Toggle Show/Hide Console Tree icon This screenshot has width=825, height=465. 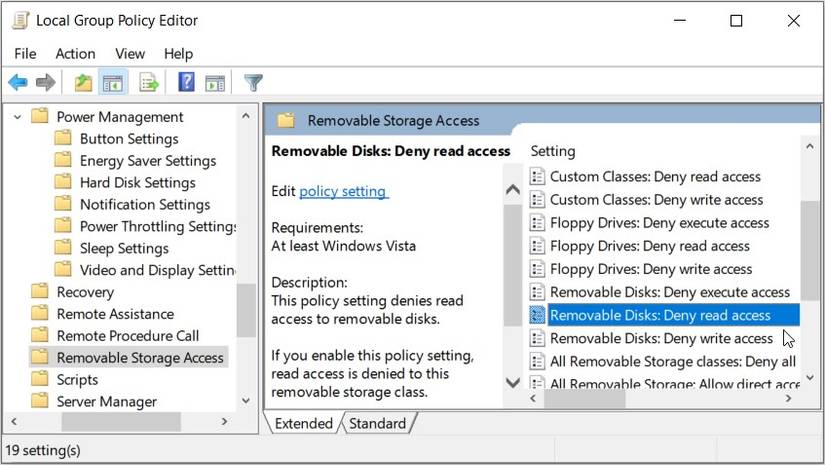pyautogui.click(x=113, y=83)
